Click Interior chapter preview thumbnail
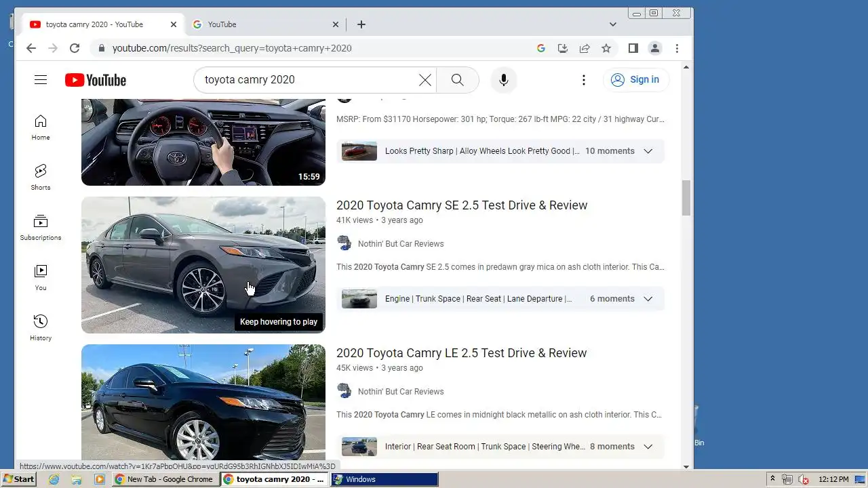The image size is (868, 488). [x=359, y=447]
